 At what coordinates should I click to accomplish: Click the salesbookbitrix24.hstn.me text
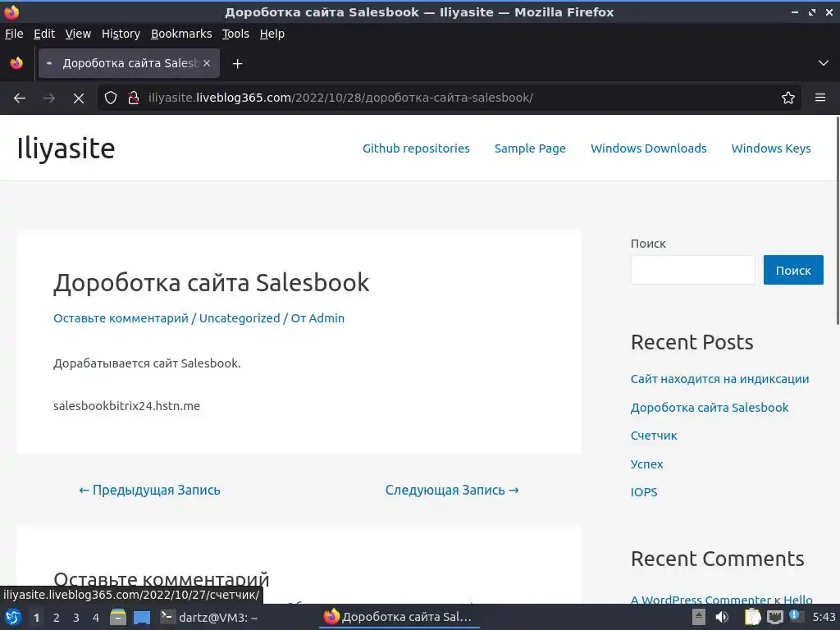[x=126, y=406]
